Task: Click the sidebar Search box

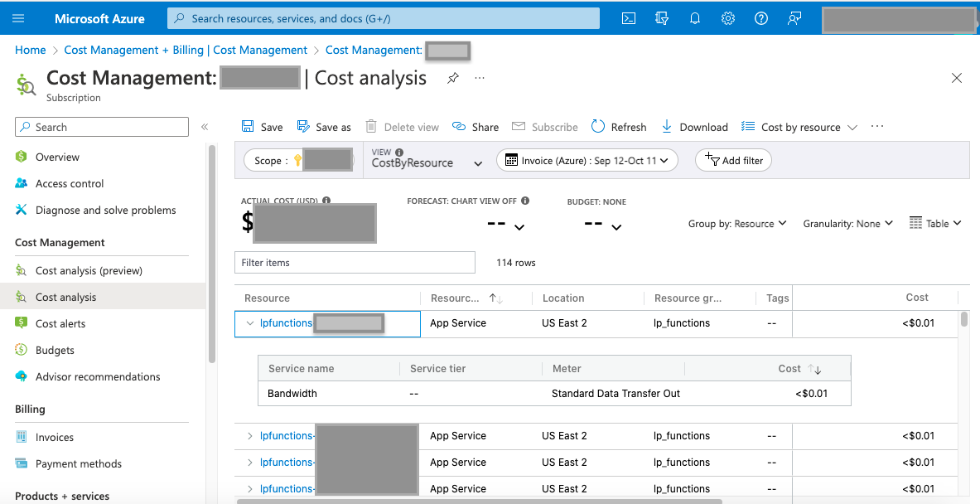Action: coord(102,127)
